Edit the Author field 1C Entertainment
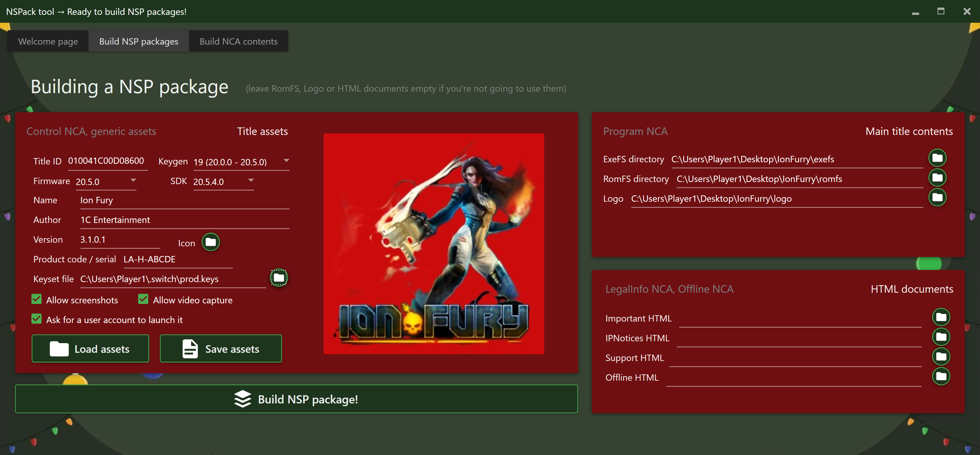The width and height of the screenshot is (980, 455). point(185,220)
